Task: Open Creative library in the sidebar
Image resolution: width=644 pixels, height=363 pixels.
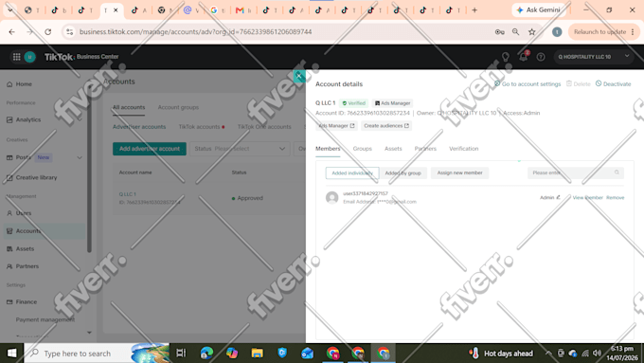Action: 36,177
